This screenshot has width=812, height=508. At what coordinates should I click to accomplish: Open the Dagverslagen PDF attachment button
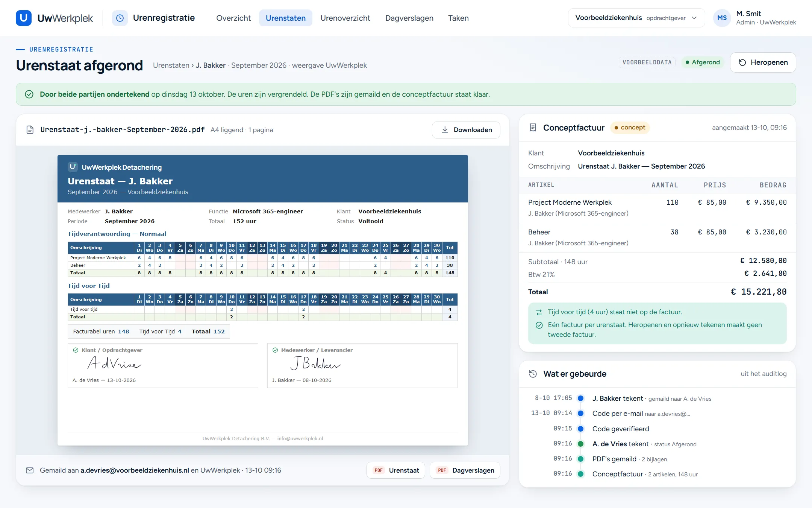click(x=465, y=470)
